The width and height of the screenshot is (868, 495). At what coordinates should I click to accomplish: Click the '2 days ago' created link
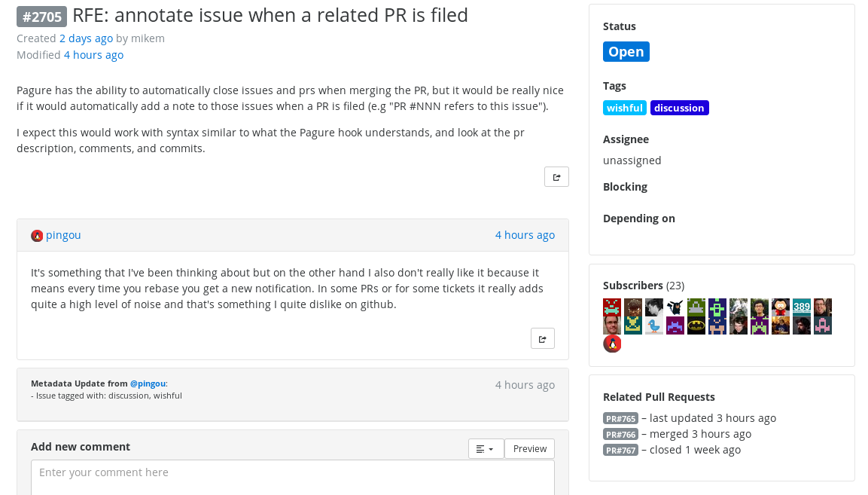[86, 38]
